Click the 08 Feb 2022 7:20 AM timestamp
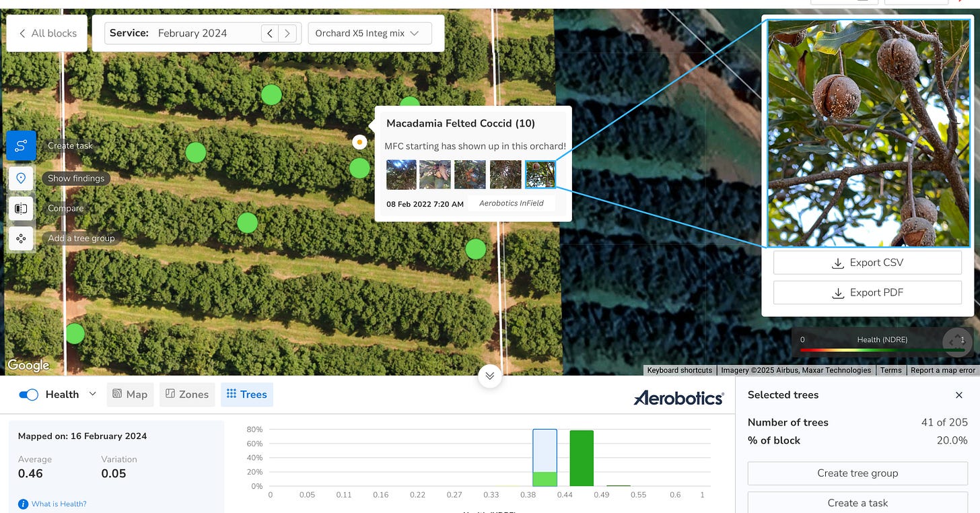Viewport: 980px width, 513px height. click(425, 204)
